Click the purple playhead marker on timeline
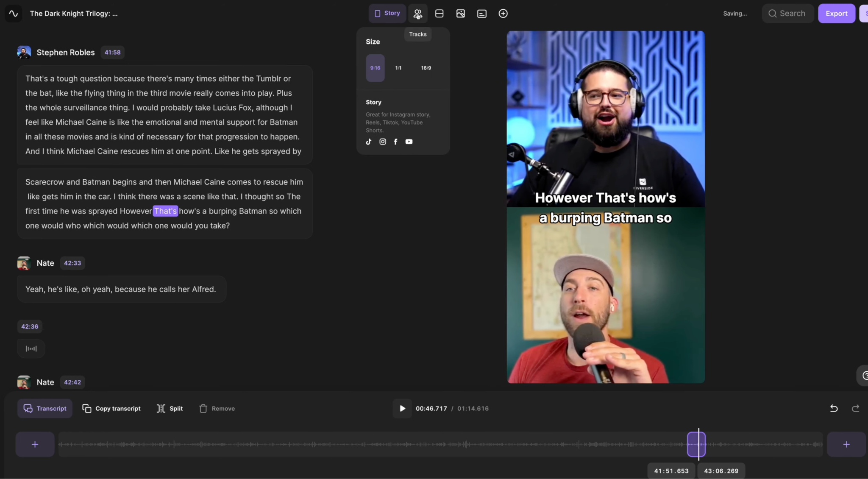 (x=696, y=444)
